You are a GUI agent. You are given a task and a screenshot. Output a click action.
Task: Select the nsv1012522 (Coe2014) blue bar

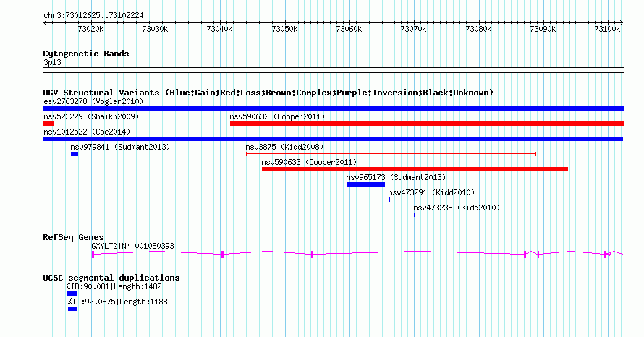(333, 139)
